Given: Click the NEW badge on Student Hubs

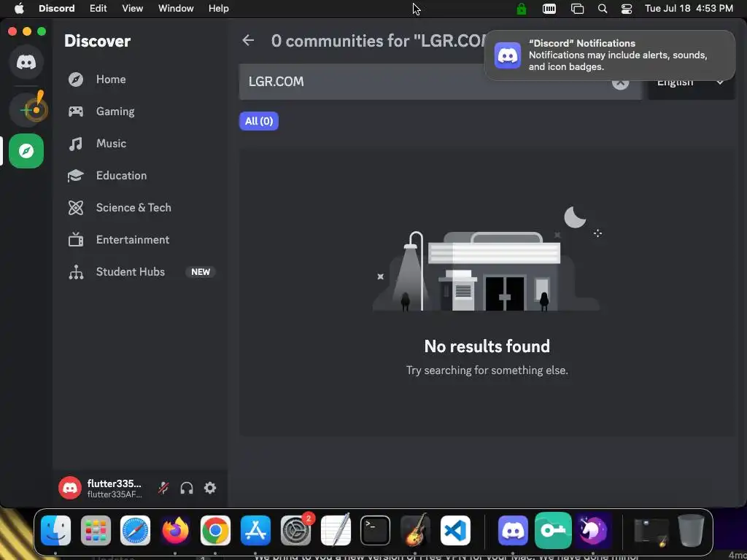Looking at the screenshot, I should [201, 272].
